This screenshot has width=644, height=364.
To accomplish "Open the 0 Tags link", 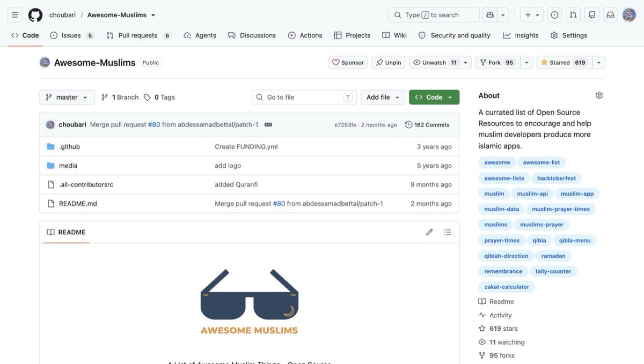I will [x=159, y=97].
